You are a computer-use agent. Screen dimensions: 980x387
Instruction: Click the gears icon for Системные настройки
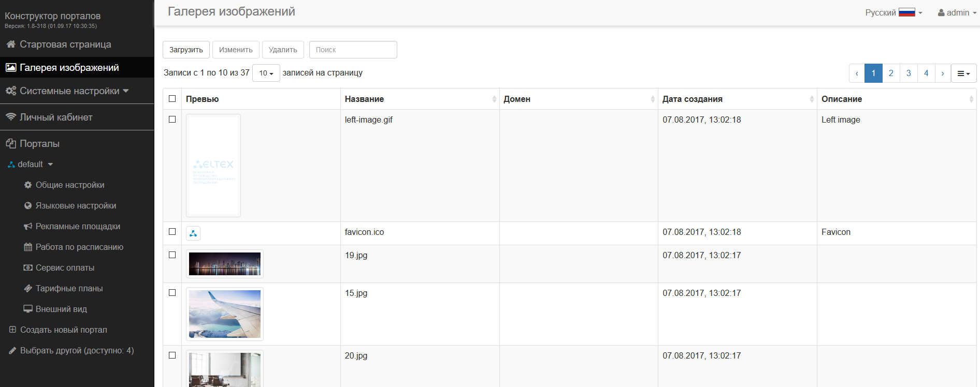pyautogui.click(x=11, y=91)
